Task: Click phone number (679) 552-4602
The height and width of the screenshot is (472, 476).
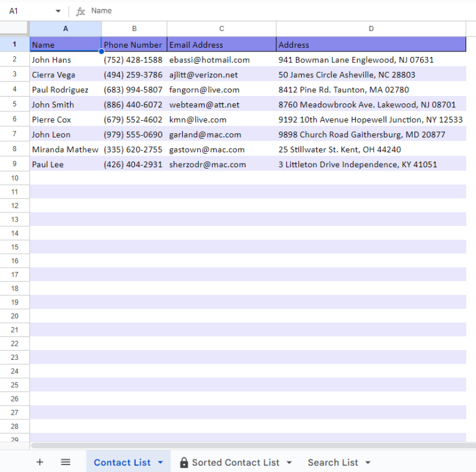Action: click(134, 119)
